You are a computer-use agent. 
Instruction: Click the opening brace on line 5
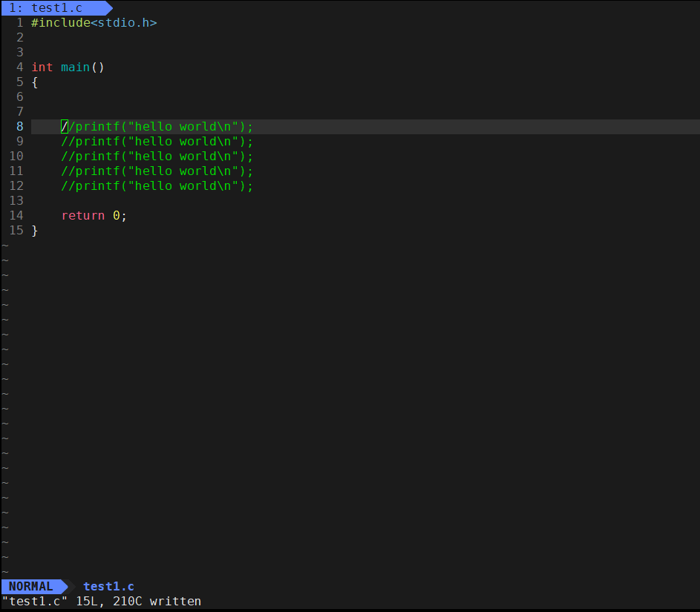point(35,82)
